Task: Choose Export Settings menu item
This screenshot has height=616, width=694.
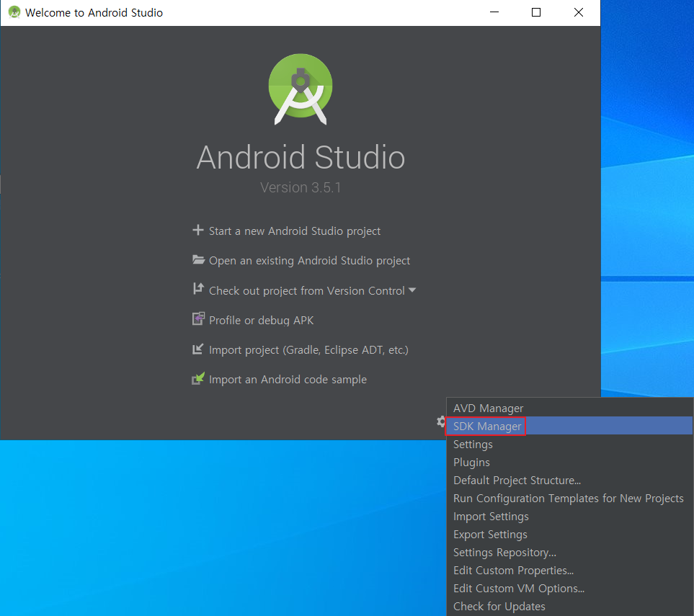Action: (x=569, y=535)
